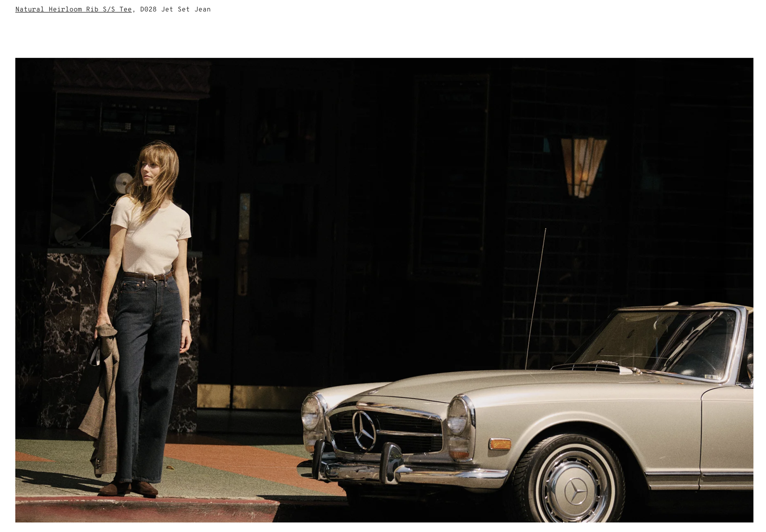Click the headlight beside the car's fender

pyautogui.click(x=458, y=417)
